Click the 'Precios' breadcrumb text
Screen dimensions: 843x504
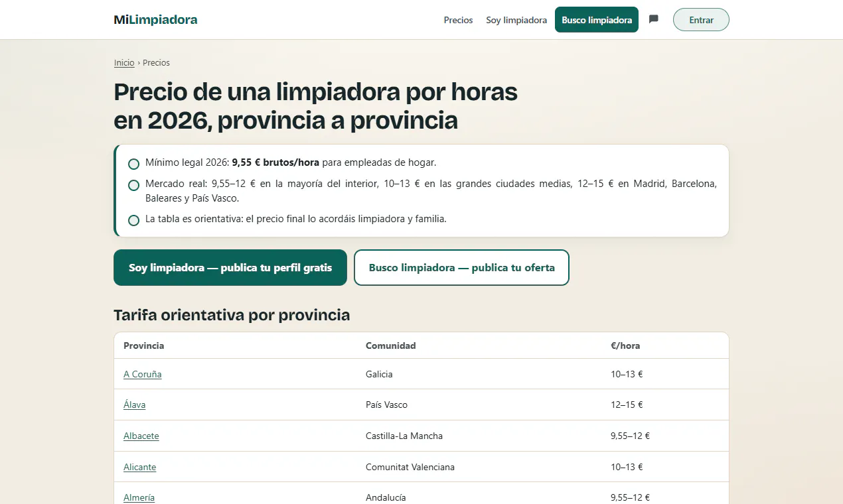click(156, 63)
